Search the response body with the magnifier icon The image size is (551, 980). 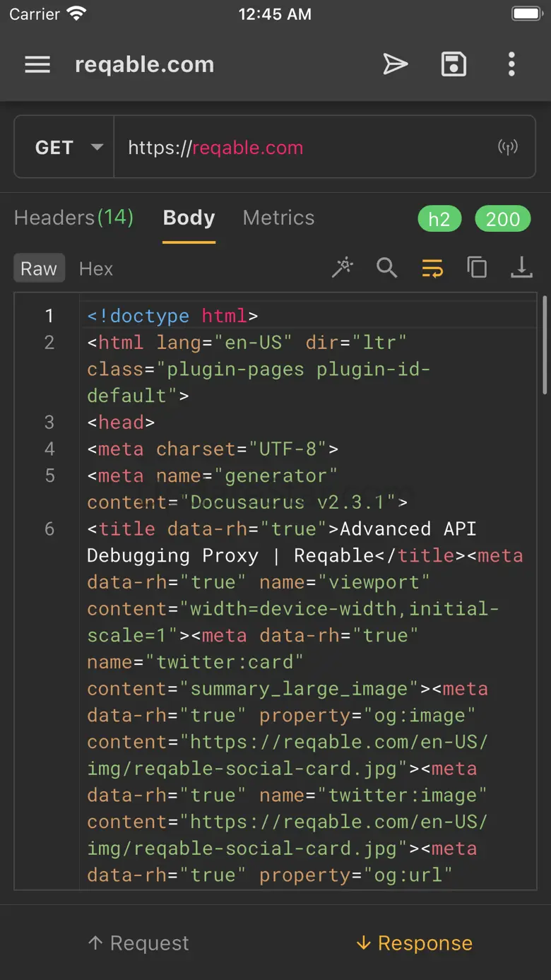[x=386, y=268]
